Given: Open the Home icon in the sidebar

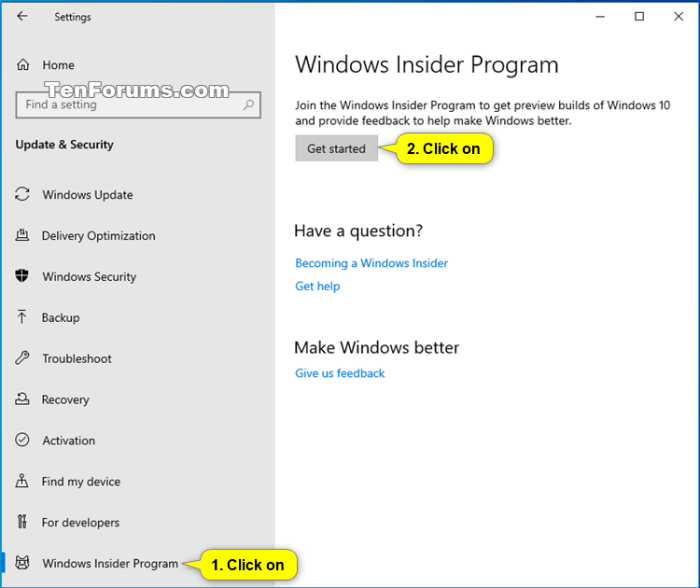Looking at the screenshot, I should (23, 65).
